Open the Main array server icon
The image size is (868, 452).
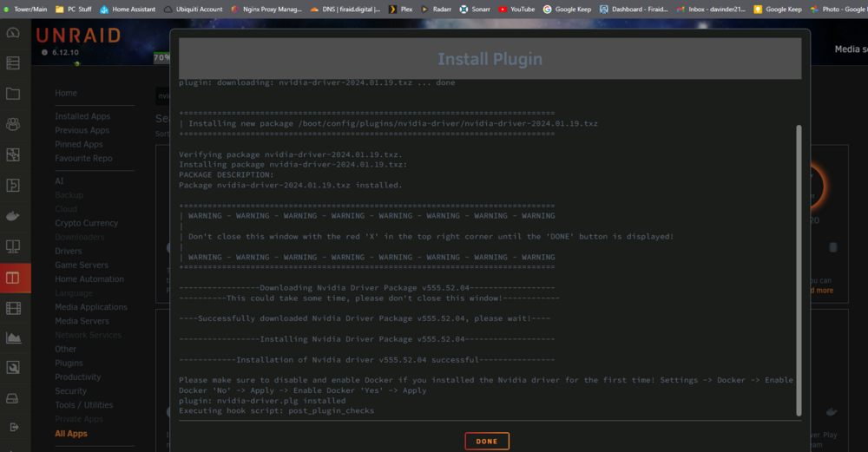point(13,63)
